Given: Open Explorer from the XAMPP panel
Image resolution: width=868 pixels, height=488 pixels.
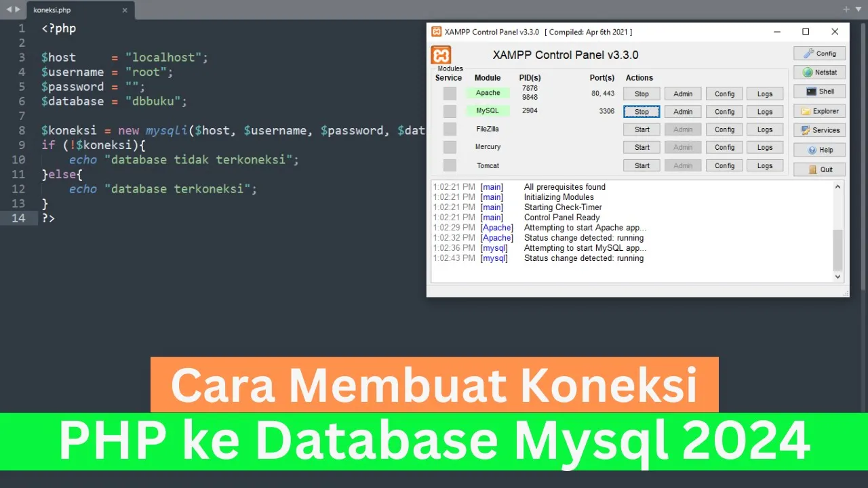Looking at the screenshot, I should [x=820, y=111].
